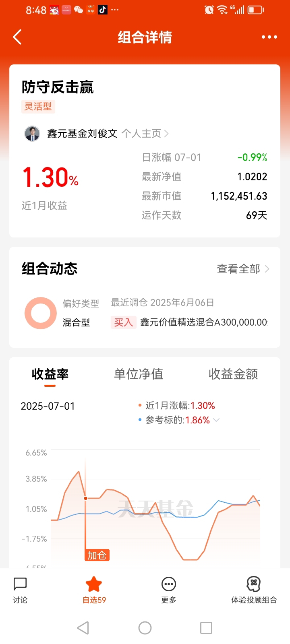
Task: Expand 查看全部 portfolio activity
Action: click(243, 269)
